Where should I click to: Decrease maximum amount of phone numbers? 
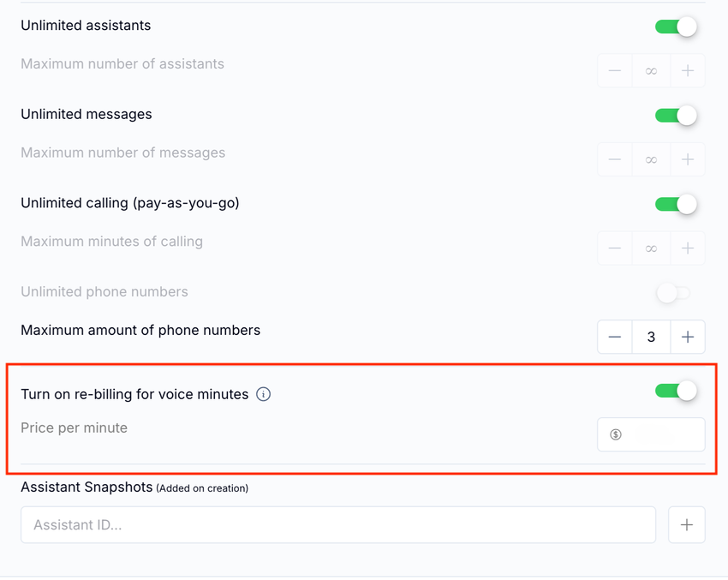pos(615,338)
